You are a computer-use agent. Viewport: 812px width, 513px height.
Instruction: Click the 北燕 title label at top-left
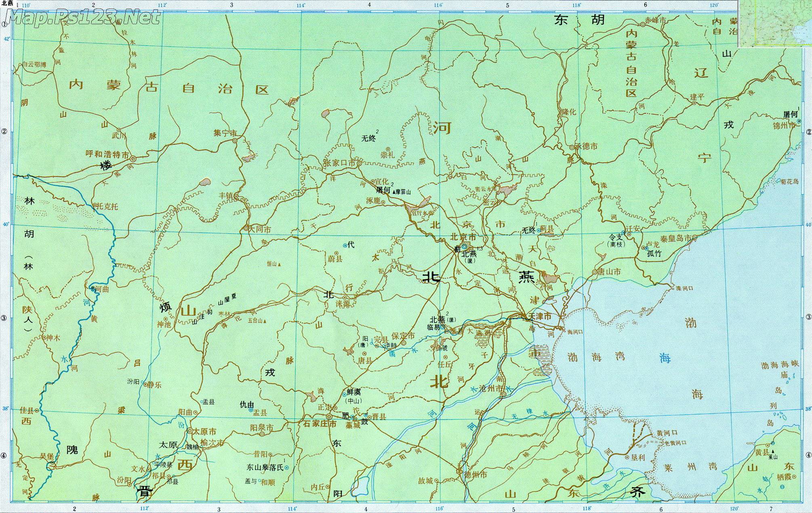pos(7,3)
